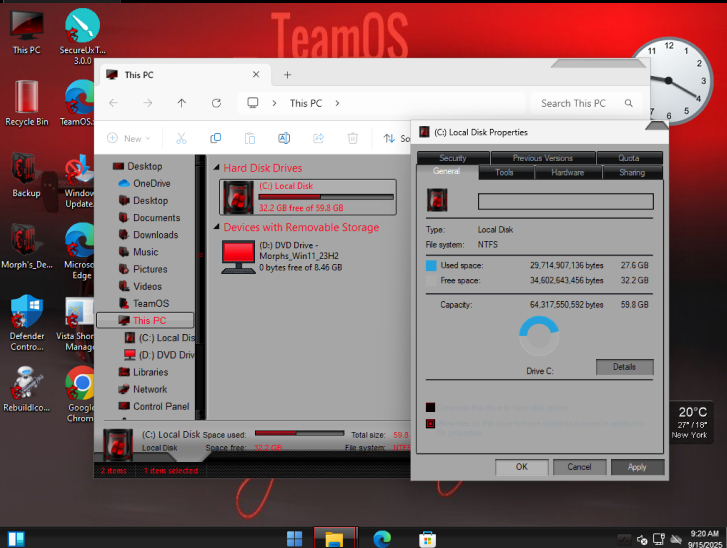This screenshot has width=727, height=548.
Task: Click the Rename icon in Explorer toolbar
Action: point(284,138)
